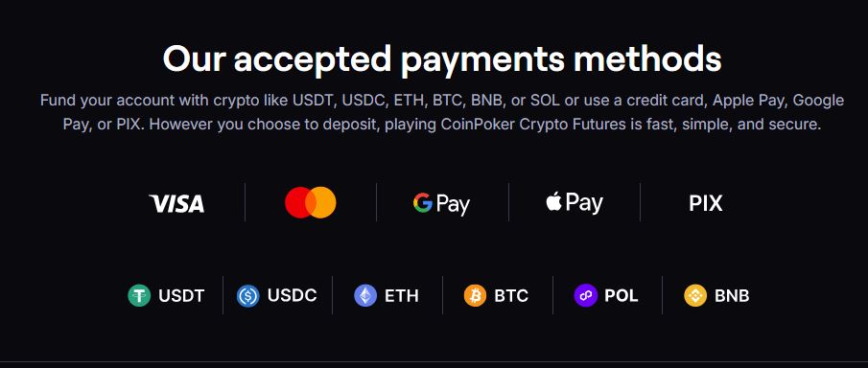Select the USDC text label
The width and height of the screenshot is (868, 368).
[x=293, y=295]
